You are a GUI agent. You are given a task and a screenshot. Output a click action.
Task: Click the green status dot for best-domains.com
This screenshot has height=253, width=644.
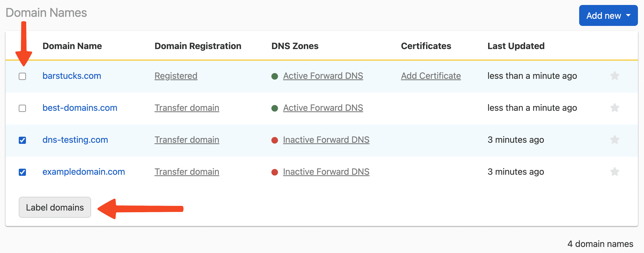point(275,108)
